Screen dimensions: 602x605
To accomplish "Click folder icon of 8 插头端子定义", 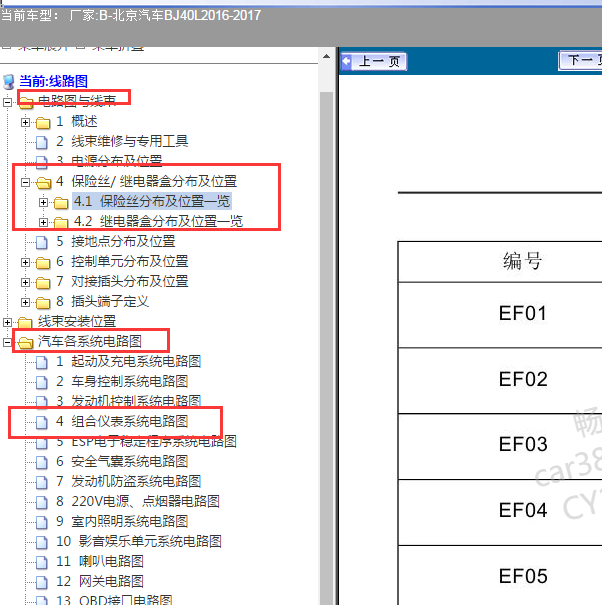I will click(x=43, y=302).
